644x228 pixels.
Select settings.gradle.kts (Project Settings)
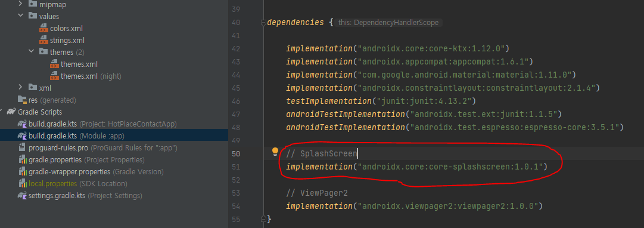pos(85,195)
